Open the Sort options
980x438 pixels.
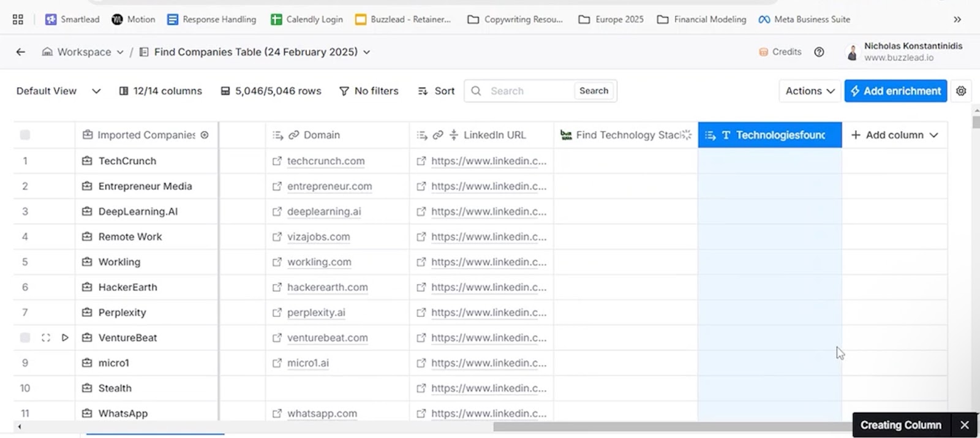coord(436,91)
